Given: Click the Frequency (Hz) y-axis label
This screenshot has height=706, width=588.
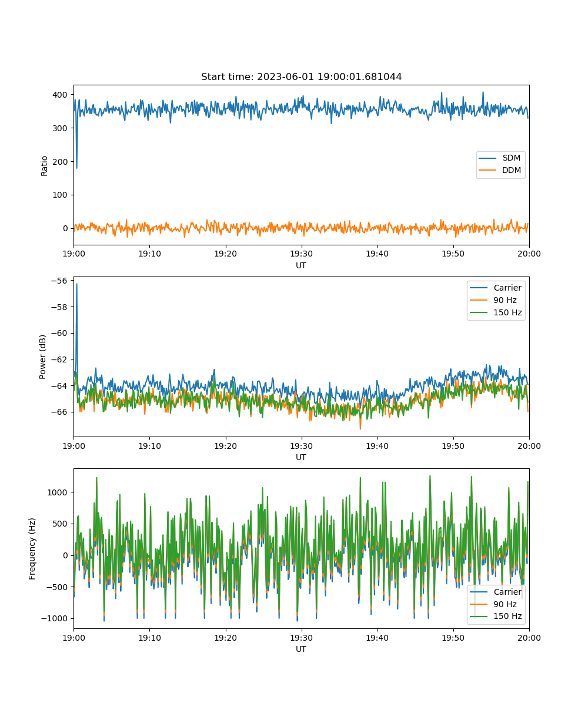Looking at the screenshot, I should pyautogui.click(x=32, y=548).
